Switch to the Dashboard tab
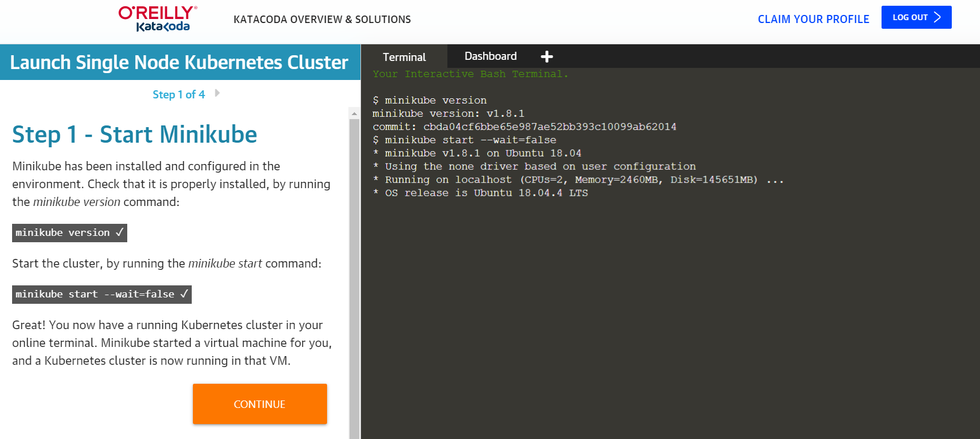 491,56
